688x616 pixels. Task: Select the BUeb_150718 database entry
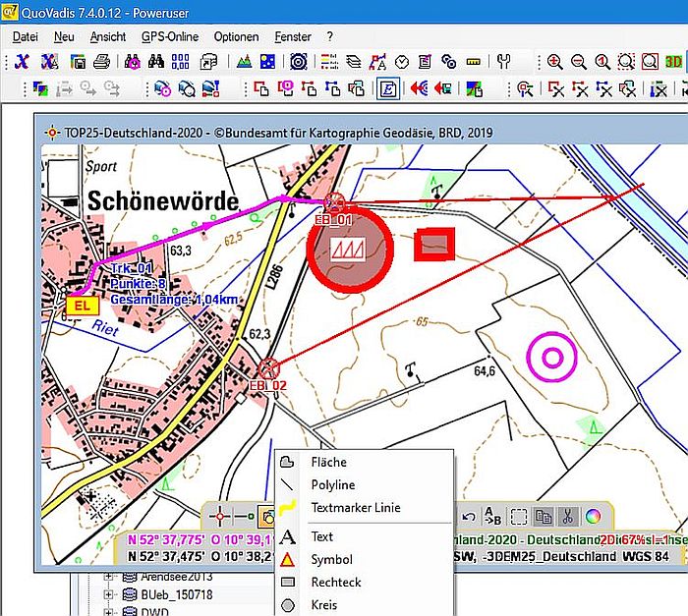point(176,594)
